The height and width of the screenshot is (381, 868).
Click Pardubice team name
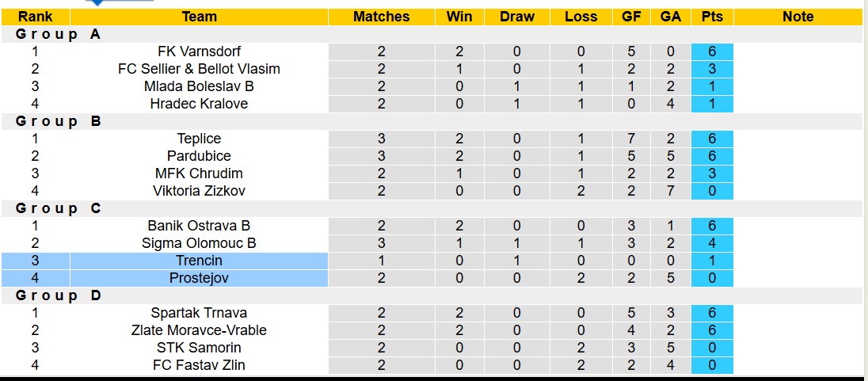(199, 156)
